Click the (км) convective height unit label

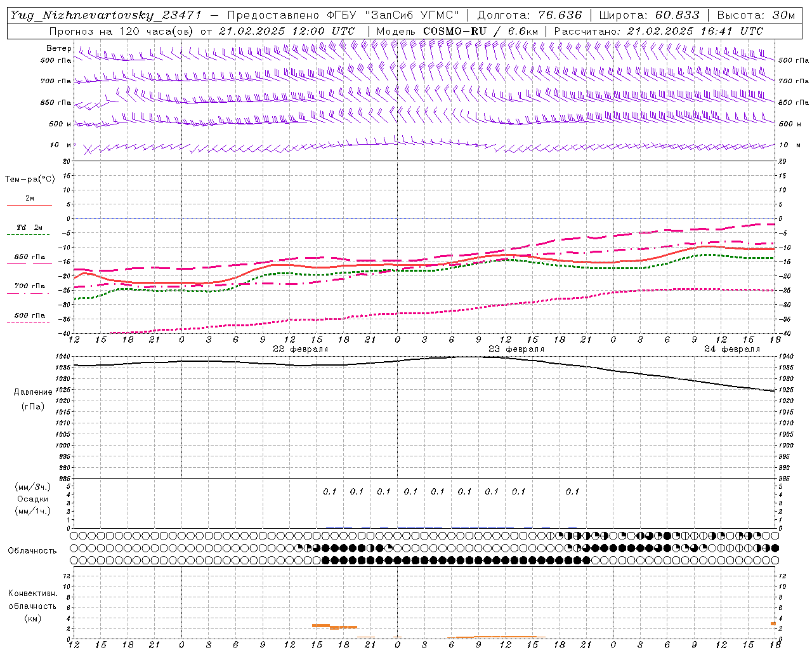coord(32,618)
